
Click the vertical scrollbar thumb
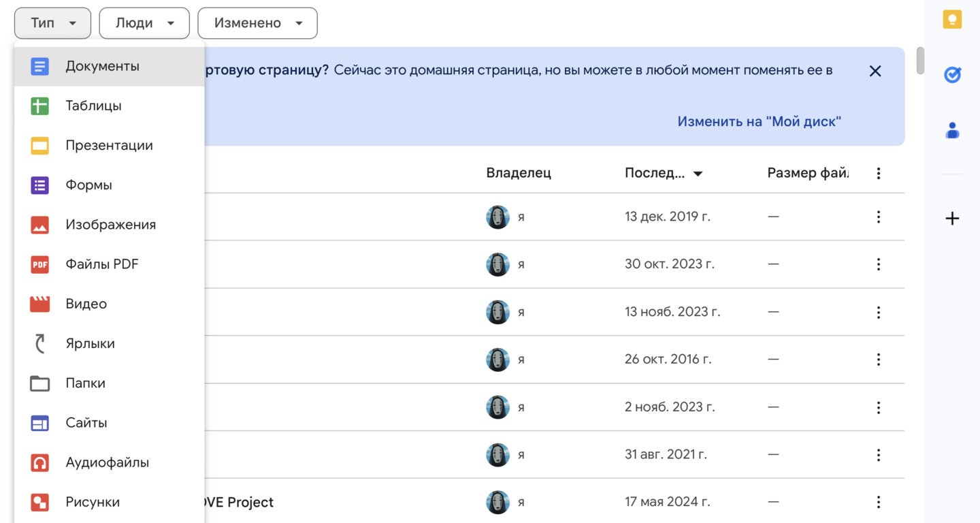920,60
